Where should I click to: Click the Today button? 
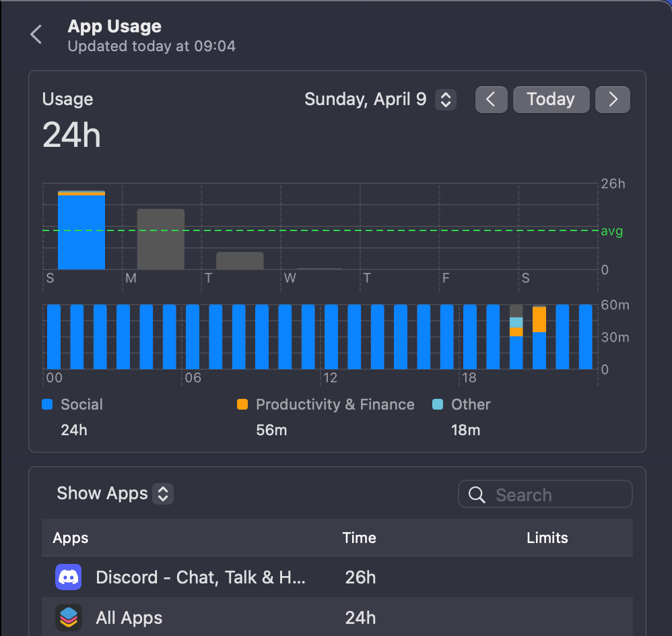tap(551, 99)
